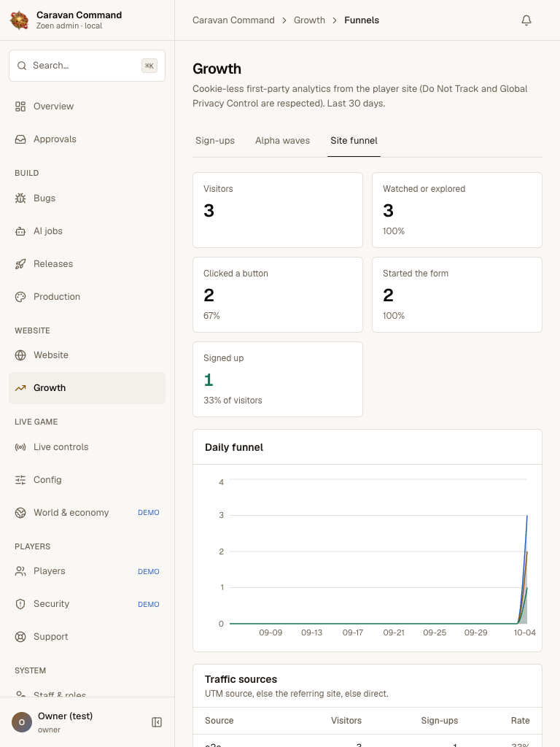
Task: Click the Caravan Command logo icon
Action: [19, 20]
